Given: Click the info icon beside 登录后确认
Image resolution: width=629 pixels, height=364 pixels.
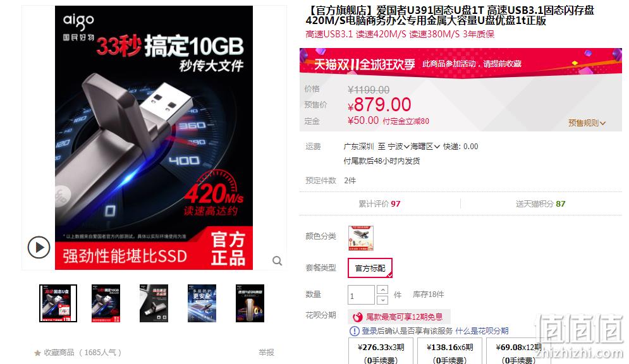Looking at the screenshot, I should click(x=355, y=331).
